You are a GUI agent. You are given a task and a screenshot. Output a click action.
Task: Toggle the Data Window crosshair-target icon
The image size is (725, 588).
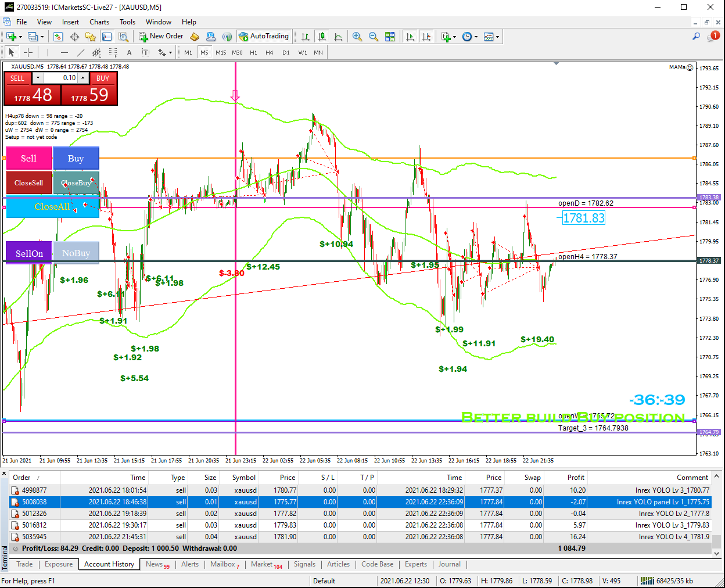[74, 37]
